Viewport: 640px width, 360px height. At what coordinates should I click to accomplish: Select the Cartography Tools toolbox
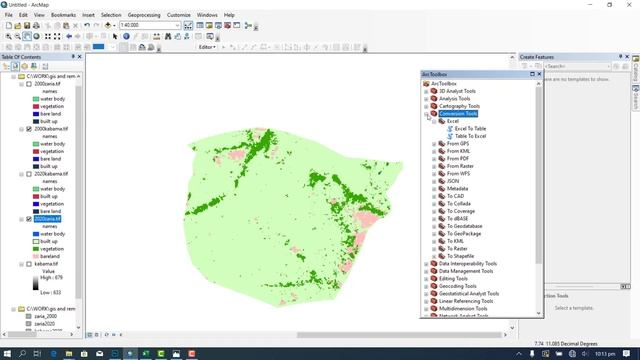click(459, 106)
